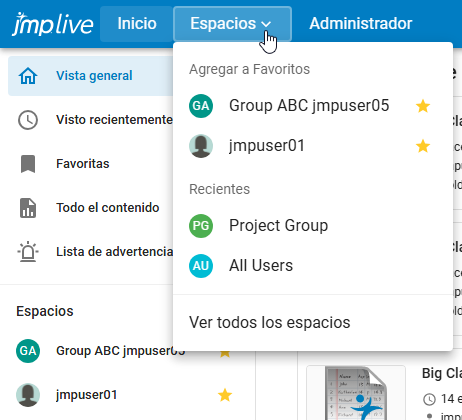Open the Big Class data table thumbnail

tap(356, 393)
